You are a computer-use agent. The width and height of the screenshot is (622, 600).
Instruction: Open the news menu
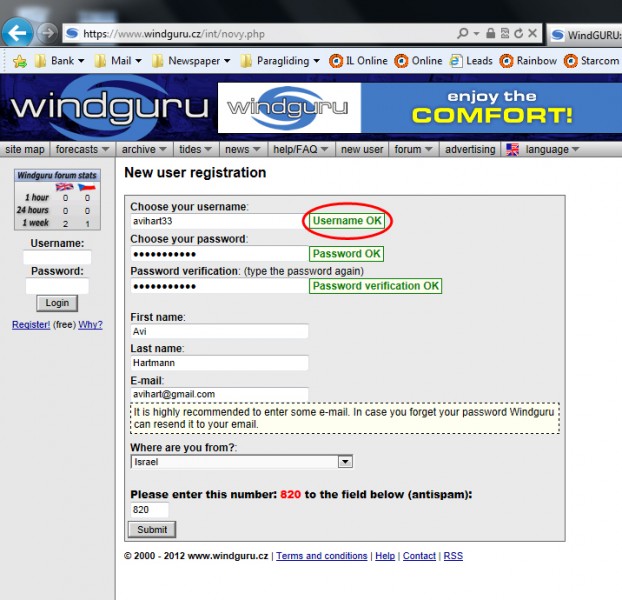(243, 150)
